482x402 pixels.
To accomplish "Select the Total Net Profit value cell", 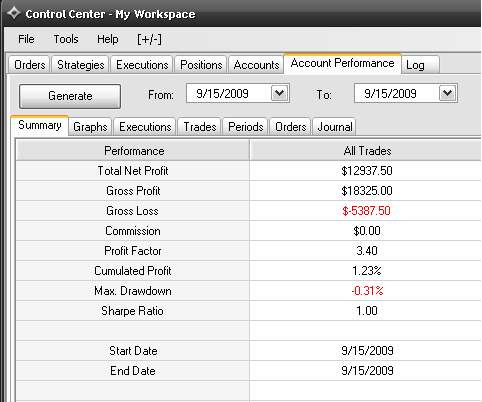I will pyautogui.click(x=367, y=171).
